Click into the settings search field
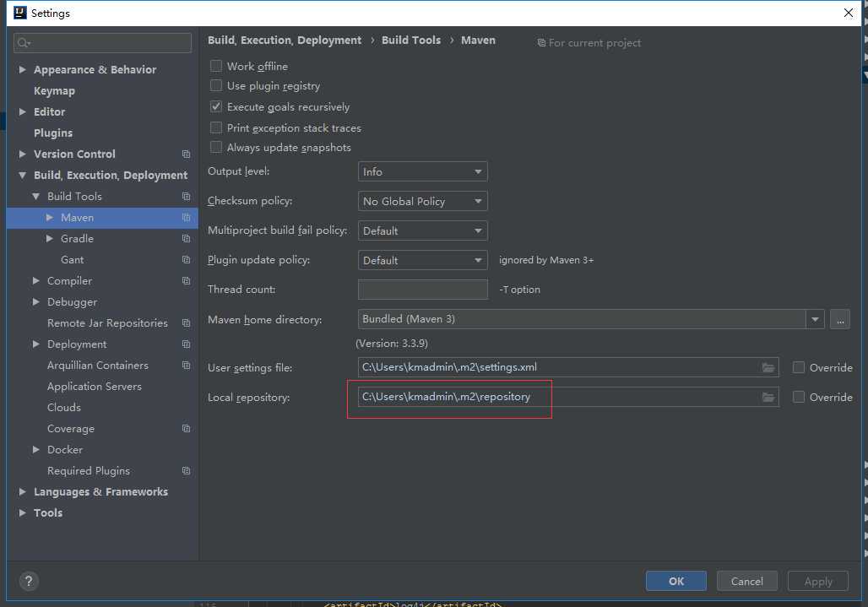This screenshot has width=868, height=607. tap(102, 42)
